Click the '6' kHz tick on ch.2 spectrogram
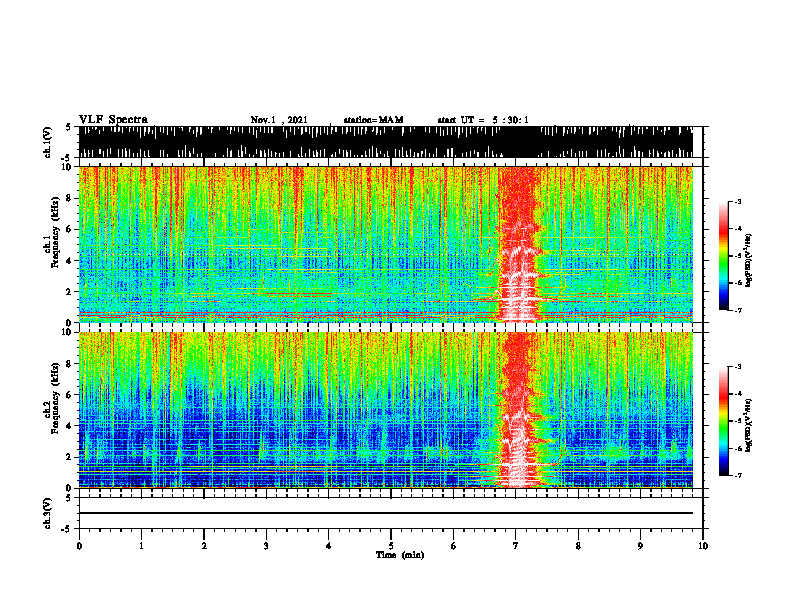Screen dimensions: 792x612 tap(69, 394)
